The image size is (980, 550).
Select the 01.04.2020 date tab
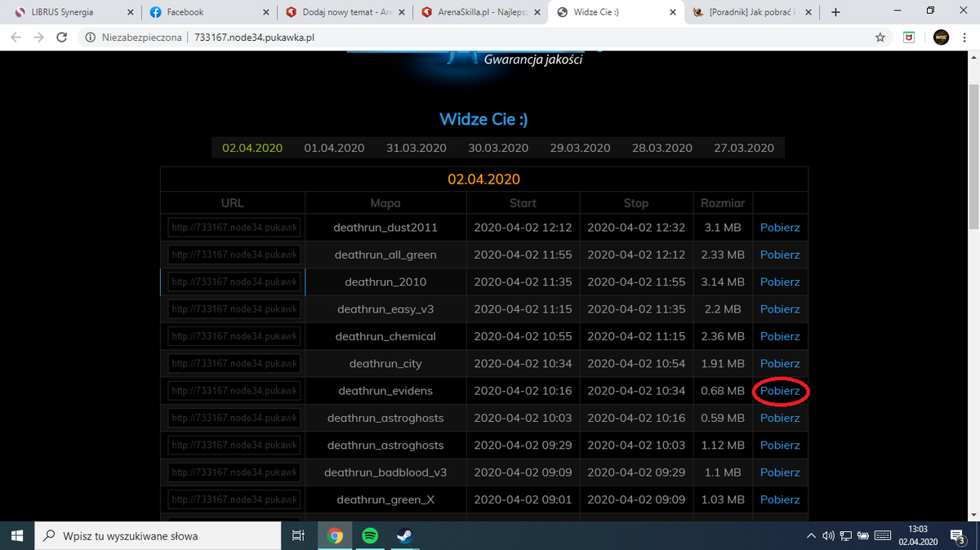click(x=334, y=148)
